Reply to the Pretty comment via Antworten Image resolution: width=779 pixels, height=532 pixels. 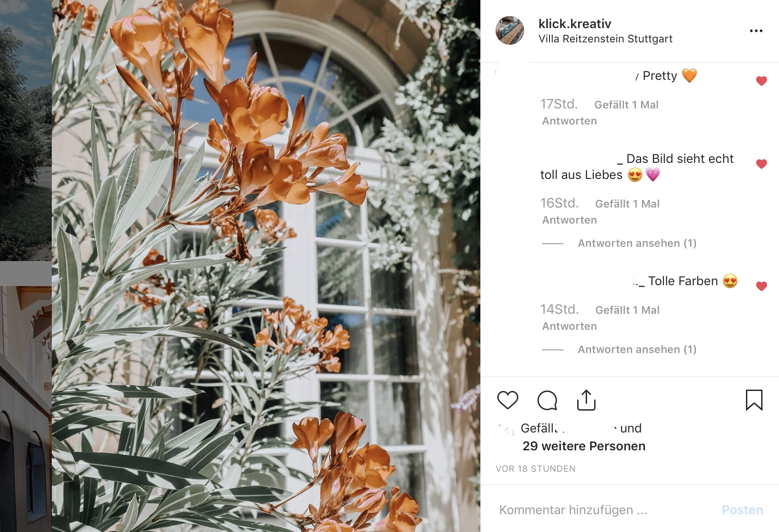569,121
